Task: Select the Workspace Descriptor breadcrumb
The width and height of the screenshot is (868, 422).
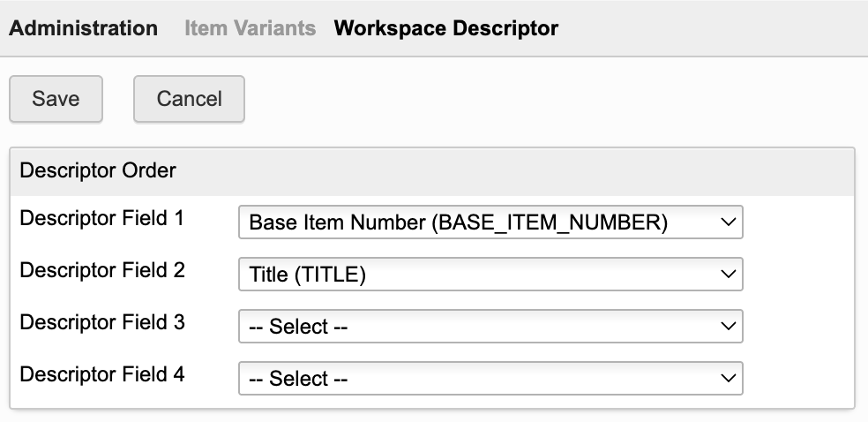Action: (445, 28)
